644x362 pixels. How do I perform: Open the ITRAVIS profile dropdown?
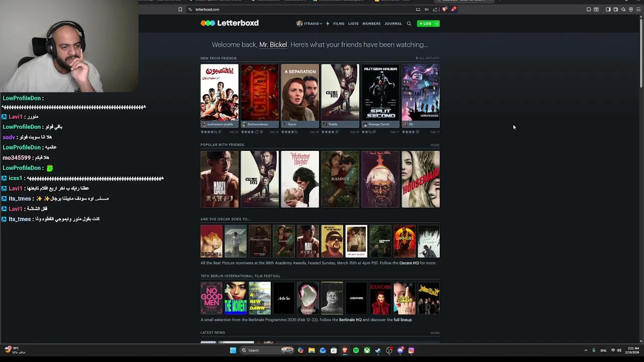[x=309, y=24]
